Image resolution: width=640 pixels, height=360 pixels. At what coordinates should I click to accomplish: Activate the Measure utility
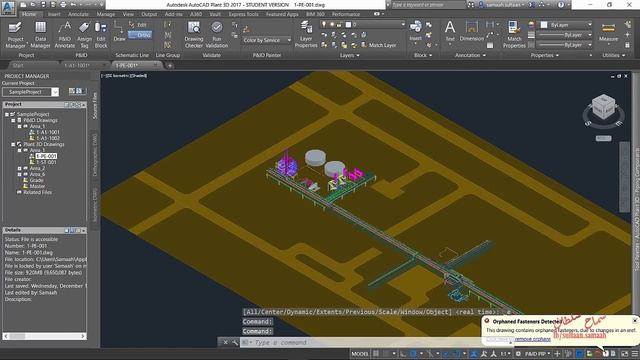tap(608, 32)
